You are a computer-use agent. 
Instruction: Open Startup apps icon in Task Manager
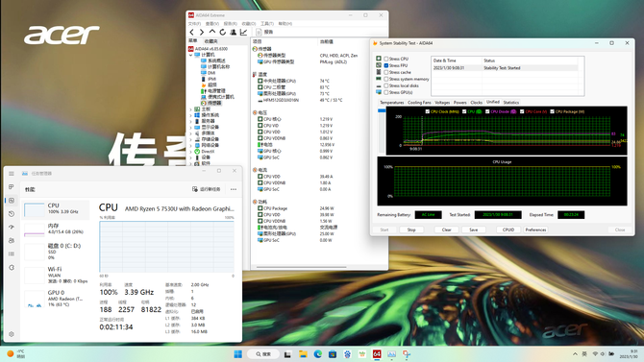[x=12, y=227]
